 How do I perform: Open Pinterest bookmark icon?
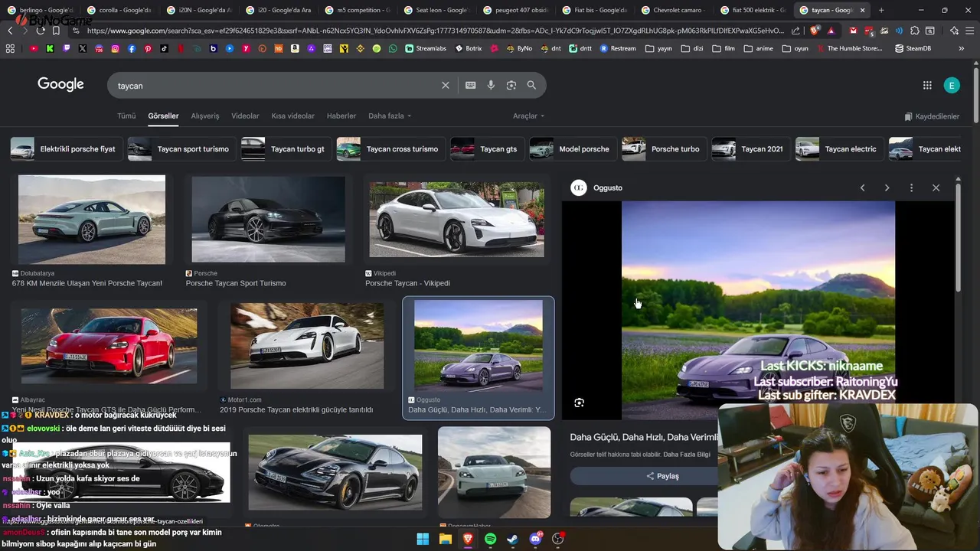148,48
